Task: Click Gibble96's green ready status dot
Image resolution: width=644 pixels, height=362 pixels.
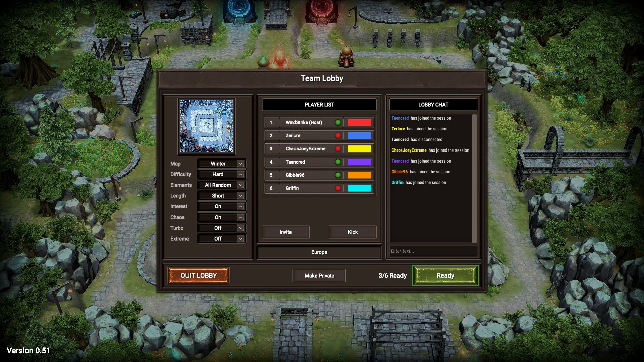Action: coord(339,175)
